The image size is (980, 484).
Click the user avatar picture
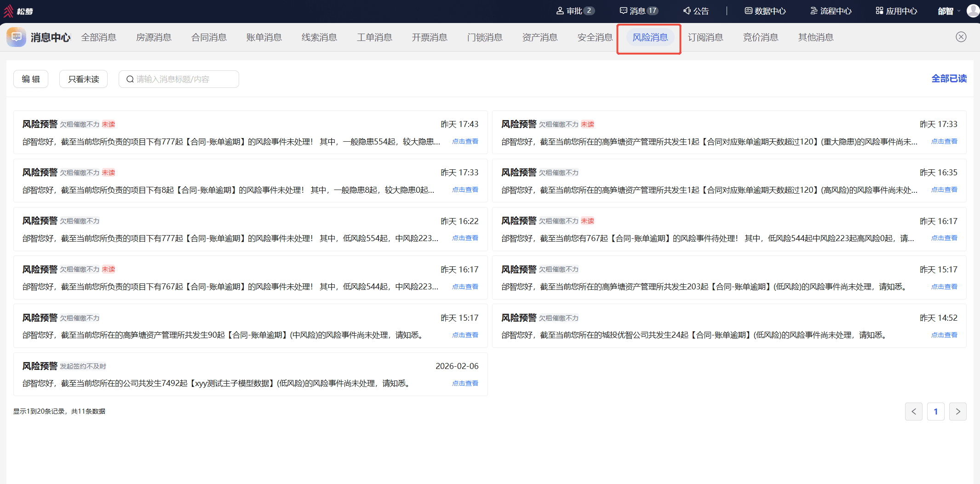[973, 11]
